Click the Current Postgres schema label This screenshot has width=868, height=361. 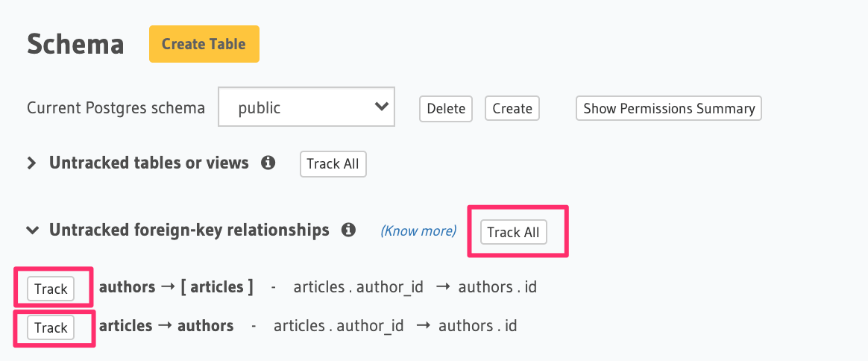[x=116, y=108]
